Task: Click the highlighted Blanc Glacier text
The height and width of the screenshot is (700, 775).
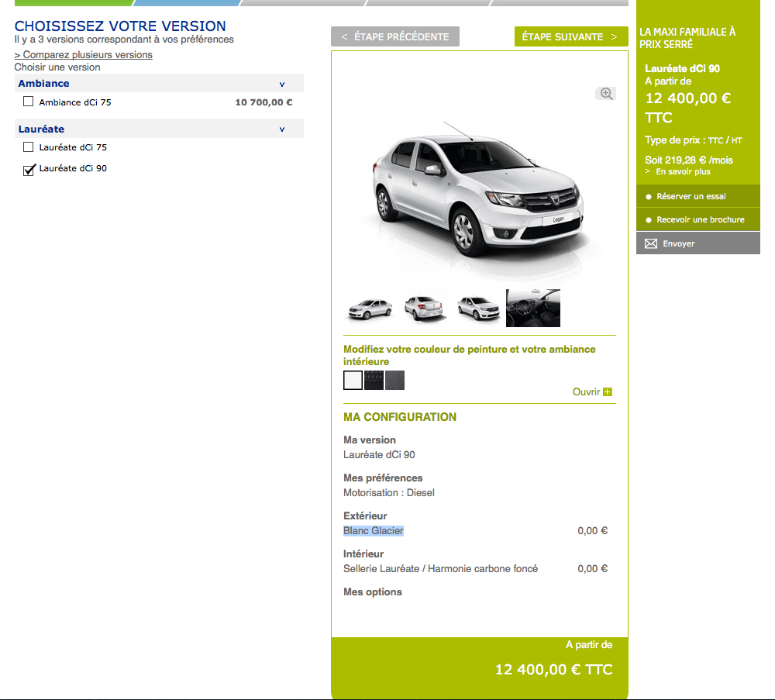Action: [374, 530]
